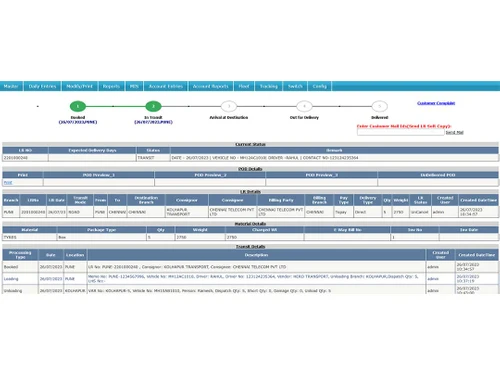
Task: Click the Undelivered POD column header
Action: [x=438, y=175]
